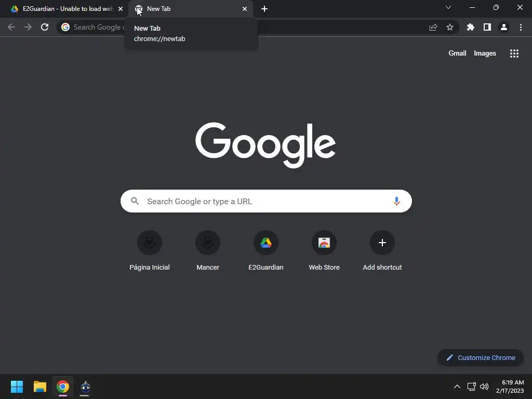Open the Web Store shortcut
The height and width of the screenshot is (399, 532).
tap(324, 250)
